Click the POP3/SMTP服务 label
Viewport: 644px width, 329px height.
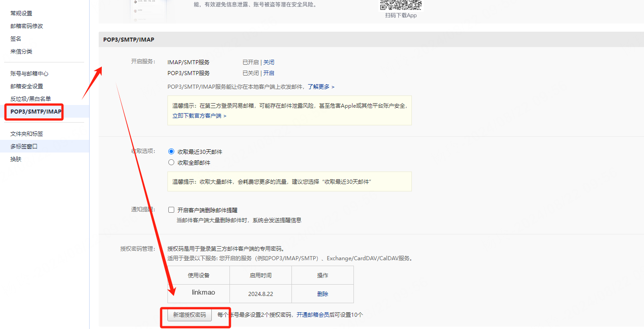pos(188,73)
